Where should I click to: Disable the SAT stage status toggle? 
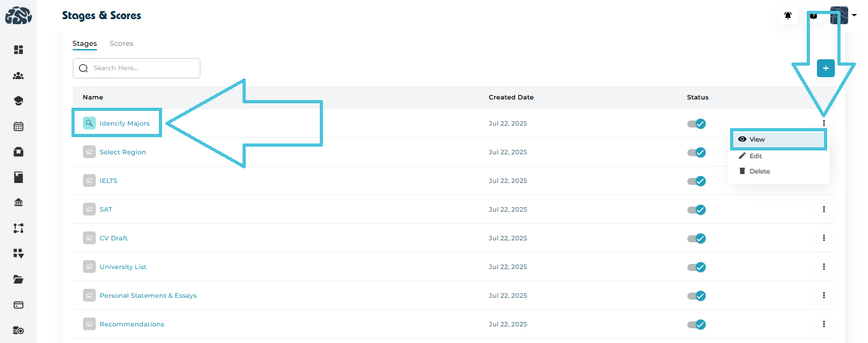click(696, 210)
